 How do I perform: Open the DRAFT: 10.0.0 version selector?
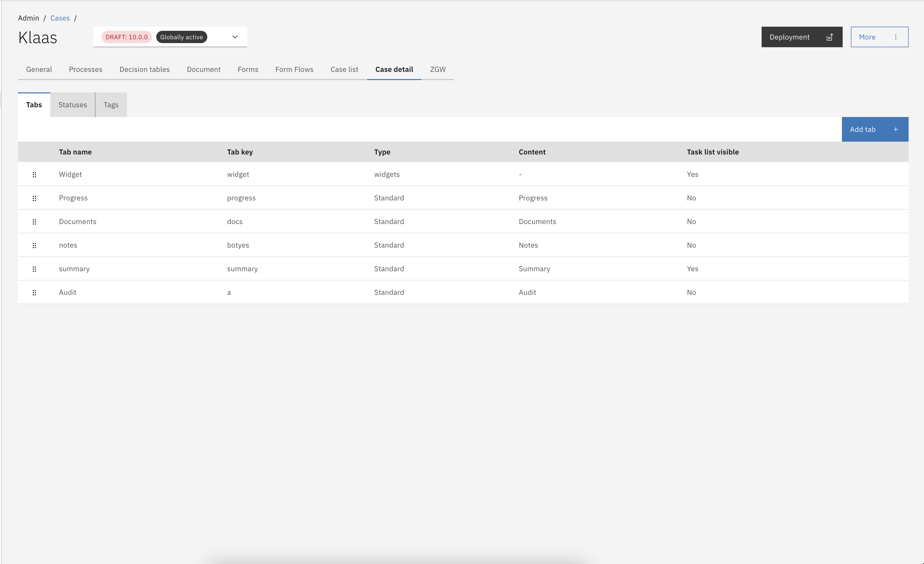(x=127, y=37)
